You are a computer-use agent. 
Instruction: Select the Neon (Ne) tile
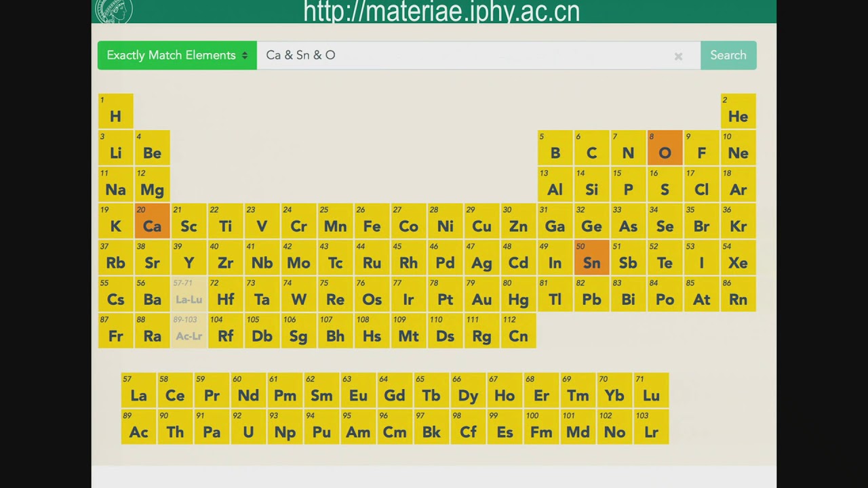738,148
